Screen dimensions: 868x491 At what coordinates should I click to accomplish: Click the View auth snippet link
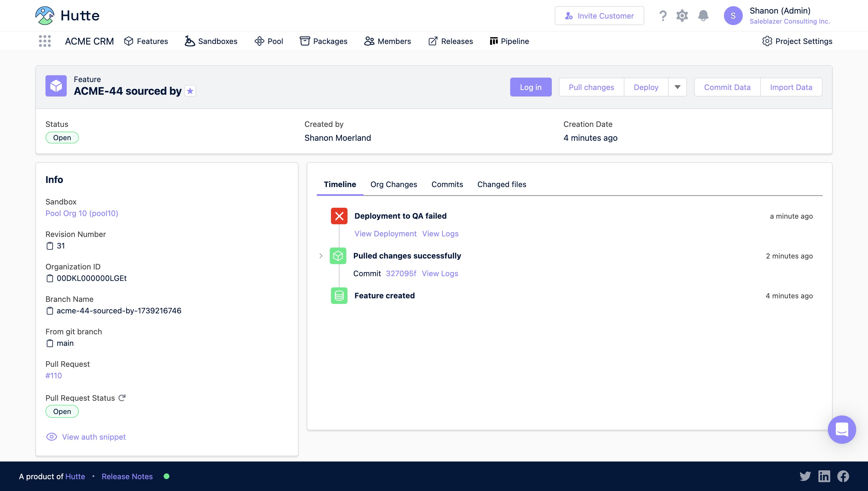point(94,437)
